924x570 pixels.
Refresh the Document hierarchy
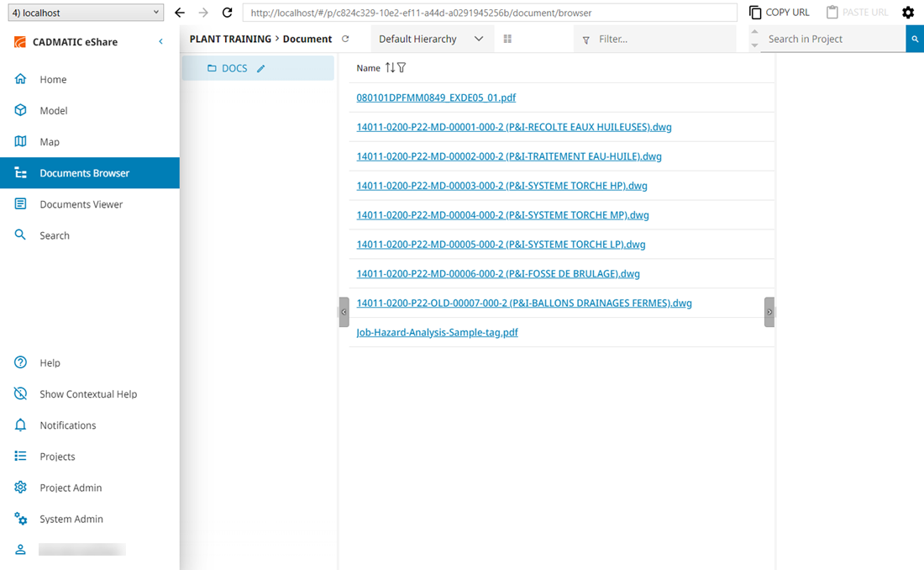pos(345,39)
